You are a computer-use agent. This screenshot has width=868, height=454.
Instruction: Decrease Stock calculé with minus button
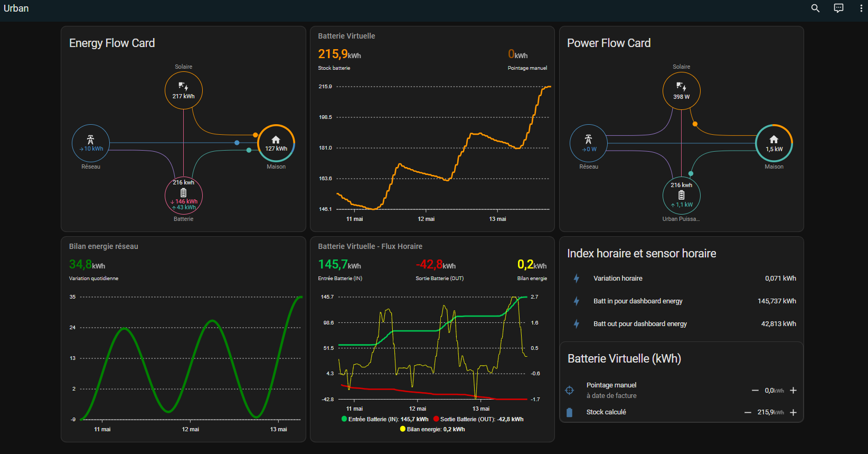point(748,412)
